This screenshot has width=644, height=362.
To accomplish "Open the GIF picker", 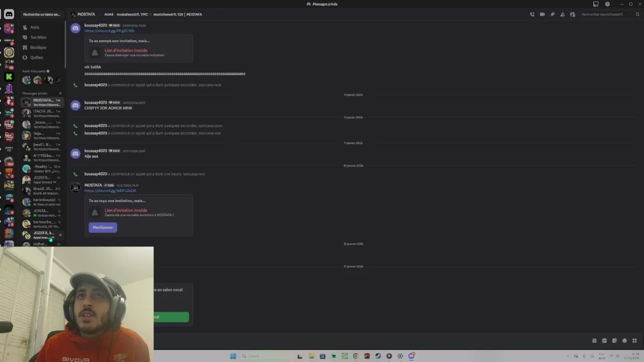I will coord(604,340).
